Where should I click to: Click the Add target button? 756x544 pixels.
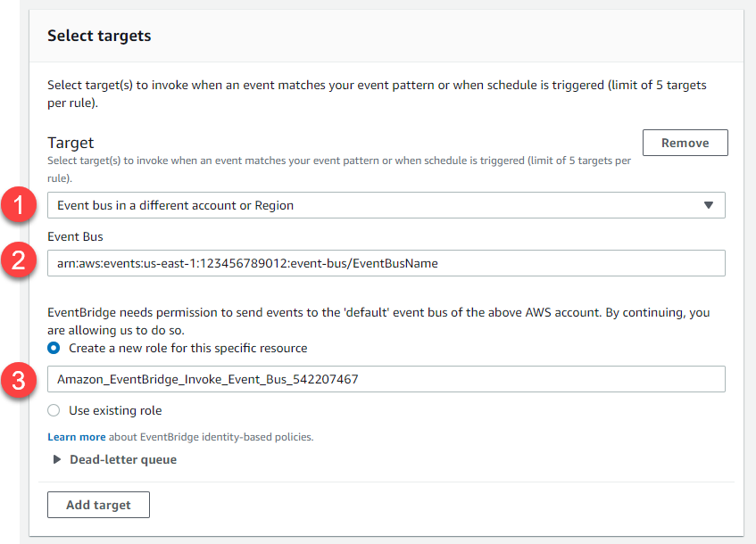click(x=98, y=505)
